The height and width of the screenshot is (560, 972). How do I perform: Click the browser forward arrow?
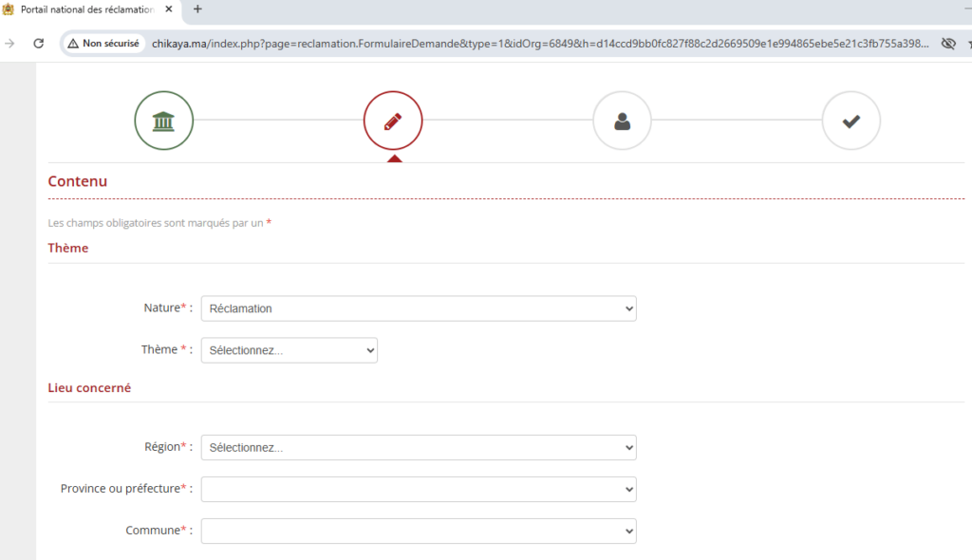10,43
